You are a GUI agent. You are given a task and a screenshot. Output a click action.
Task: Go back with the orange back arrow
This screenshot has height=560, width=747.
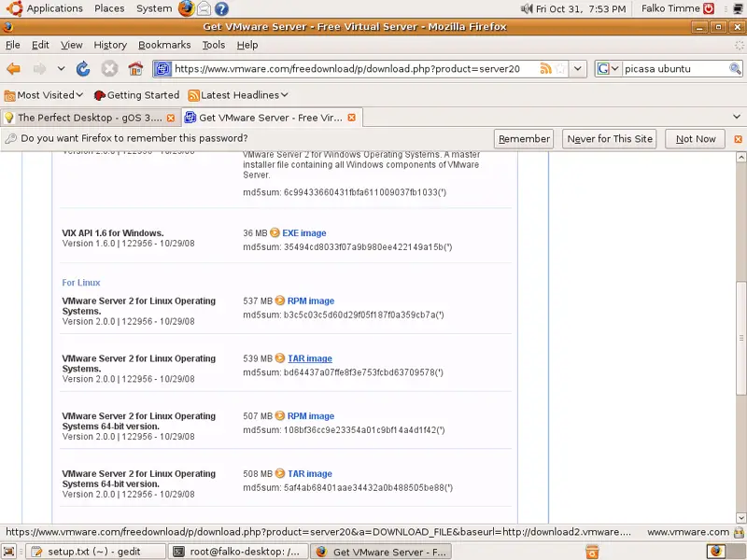(x=14, y=68)
